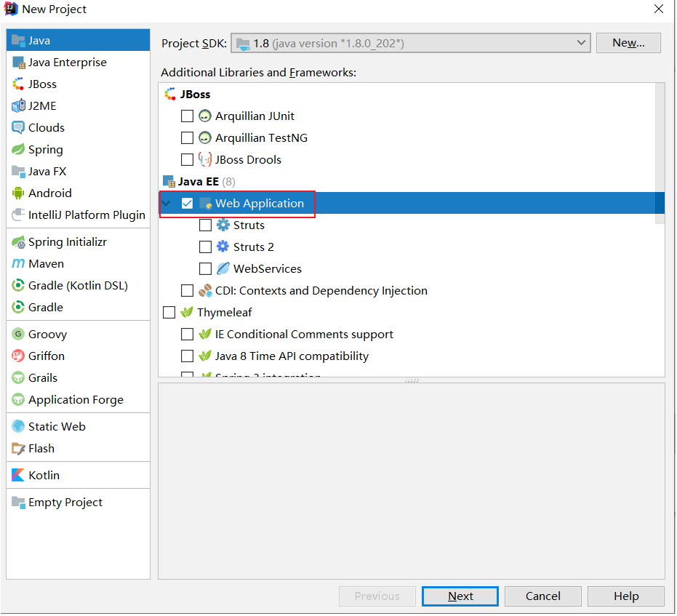Click the Cancel button
Image resolution: width=677 pixels, height=616 pixels.
click(x=543, y=596)
